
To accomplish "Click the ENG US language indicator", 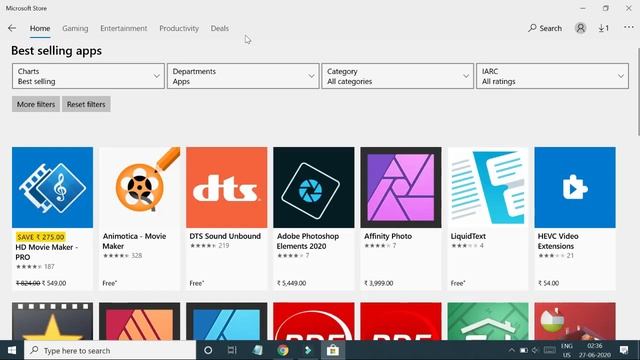I will tap(567, 350).
